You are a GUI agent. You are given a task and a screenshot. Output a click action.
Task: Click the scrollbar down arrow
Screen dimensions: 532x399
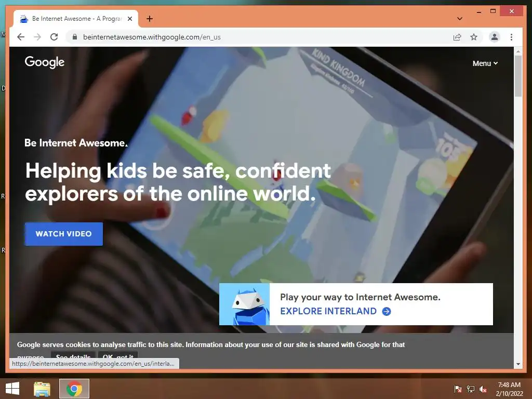tap(518, 364)
